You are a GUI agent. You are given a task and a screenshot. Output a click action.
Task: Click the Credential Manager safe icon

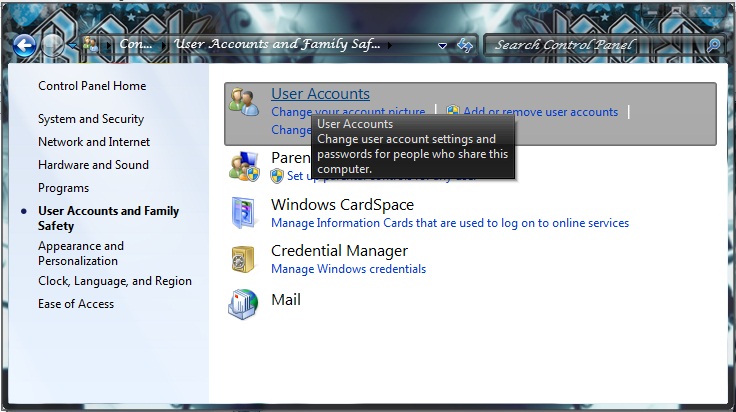pos(243,259)
